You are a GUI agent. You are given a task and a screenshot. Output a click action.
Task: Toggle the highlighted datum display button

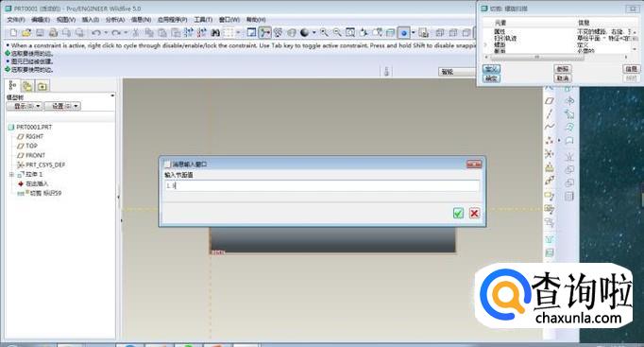click(x=404, y=32)
